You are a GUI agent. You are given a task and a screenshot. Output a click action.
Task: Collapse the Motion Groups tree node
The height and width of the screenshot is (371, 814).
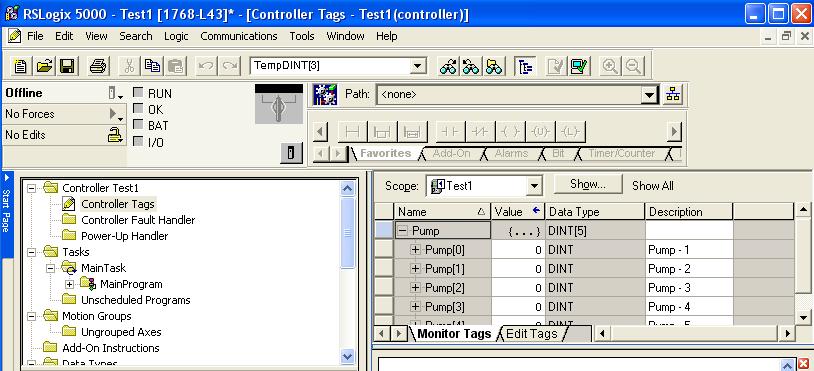[x=32, y=316]
